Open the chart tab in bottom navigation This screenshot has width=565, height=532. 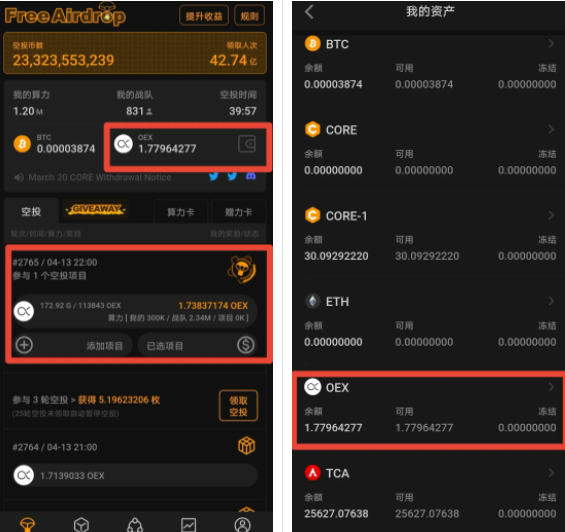(189, 525)
